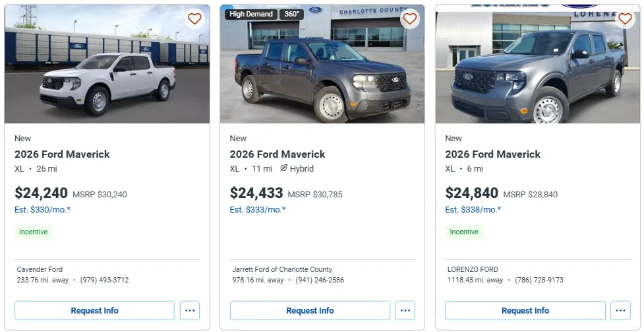Expand the three-dot menu on the Jarrett Ford listing
The height and width of the screenshot is (332, 644).
tap(405, 310)
